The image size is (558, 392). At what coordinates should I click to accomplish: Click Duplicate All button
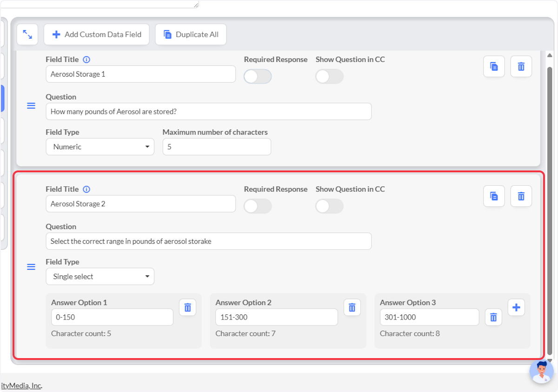pyautogui.click(x=191, y=34)
